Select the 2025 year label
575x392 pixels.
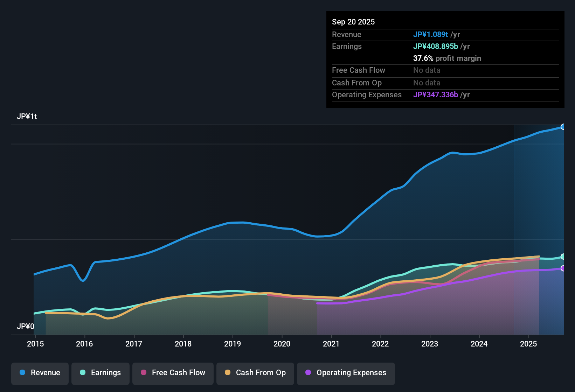(x=529, y=344)
